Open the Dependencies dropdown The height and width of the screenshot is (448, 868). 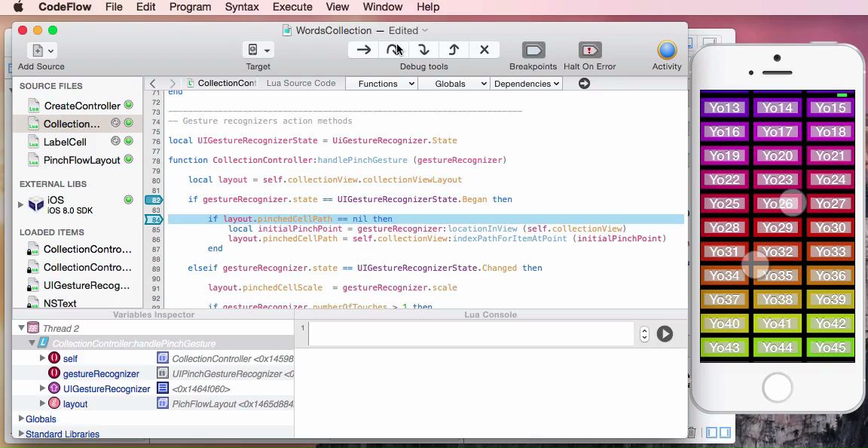click(x=526, y=84)
